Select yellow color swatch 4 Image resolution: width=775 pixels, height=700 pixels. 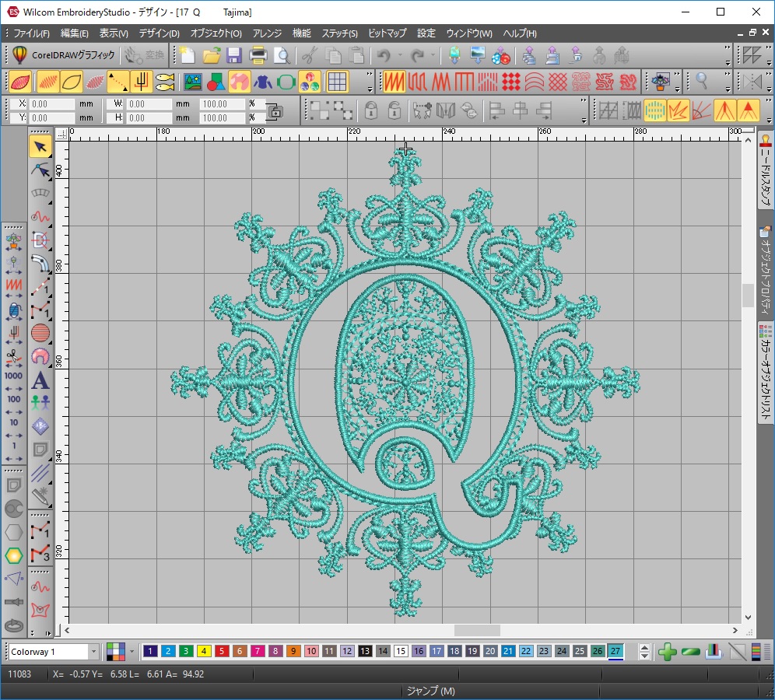[x=204, y=651]
